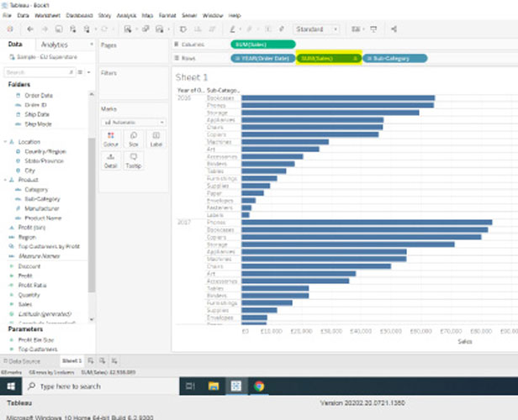Open Google Chrome from the taskbar
518x420 pixels.
[x=259, y=386]
